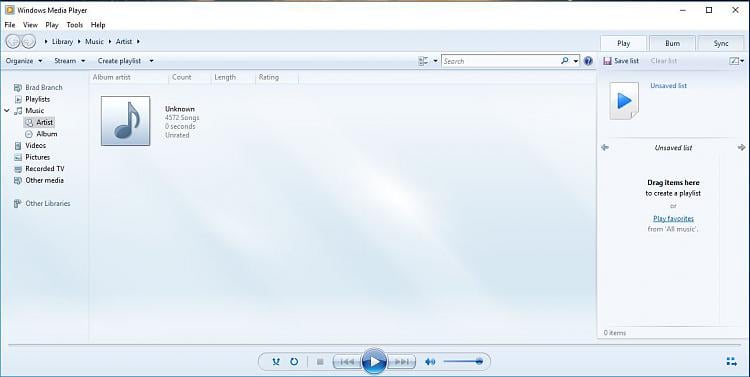Viewport: 750px width, 377px height.
Task: Click Music in the breadcrumb path
Action: 94,42
